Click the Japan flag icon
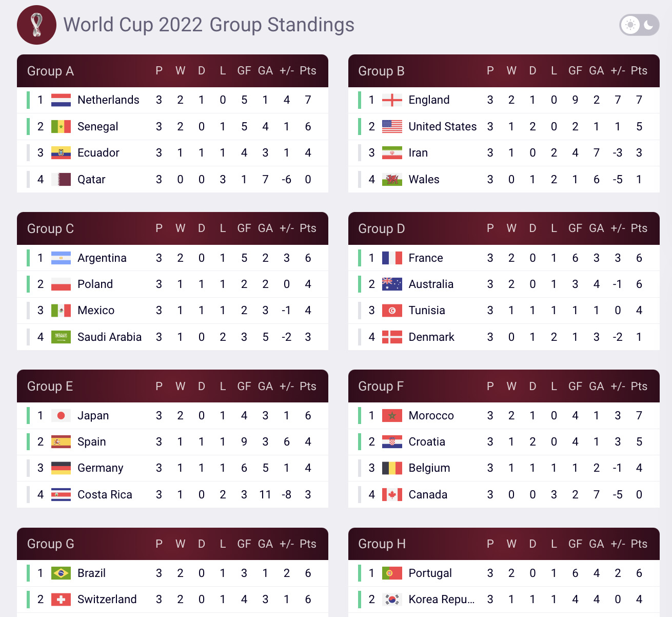This screenshot has height=617, width=672. (x=61, y=415)
